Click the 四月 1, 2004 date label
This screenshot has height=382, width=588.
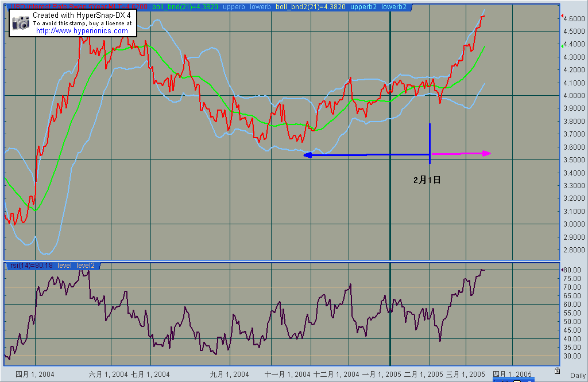point(35,374)
